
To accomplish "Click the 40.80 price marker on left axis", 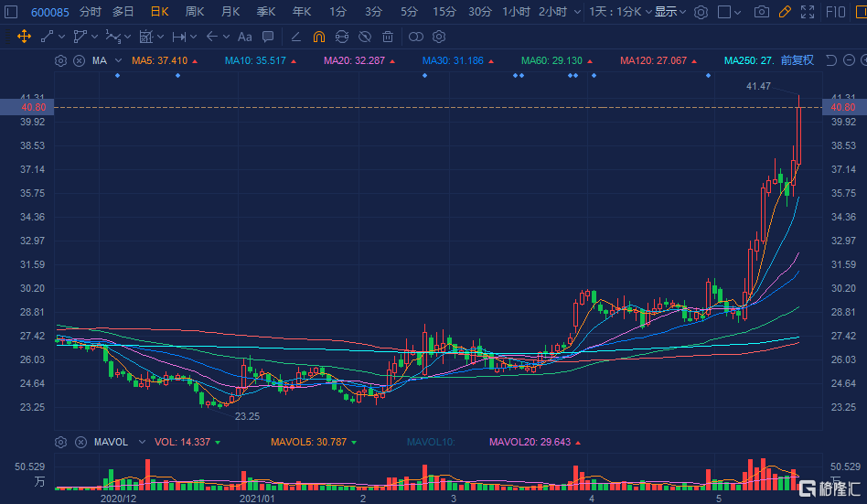I will click(x=27, y=107).
